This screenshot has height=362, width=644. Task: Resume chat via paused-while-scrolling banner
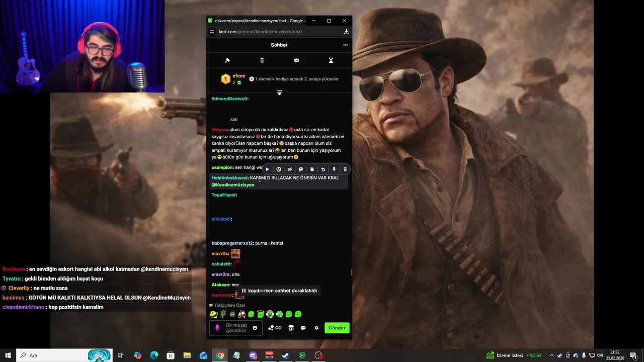(x=279, y=291)
